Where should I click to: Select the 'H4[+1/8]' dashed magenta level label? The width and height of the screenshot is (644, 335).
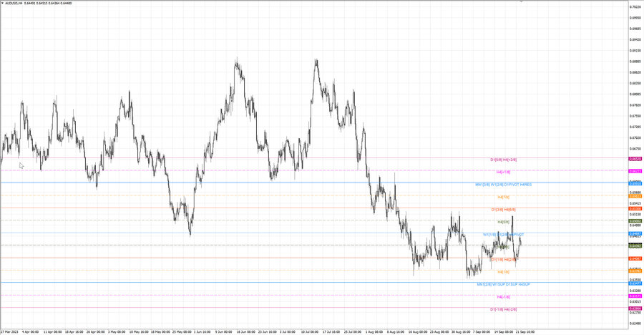pyautogui.click(x=504, y=173)
